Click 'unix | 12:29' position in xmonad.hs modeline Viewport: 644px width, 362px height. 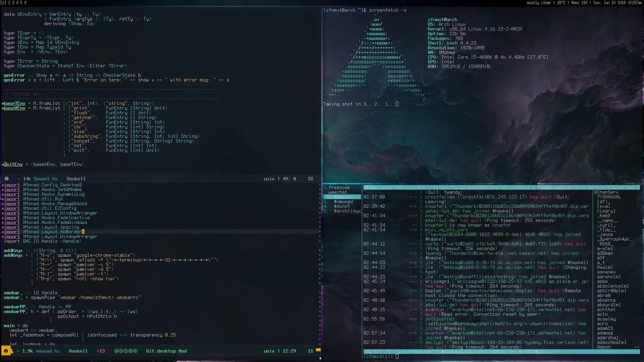(x=280, y=351)
